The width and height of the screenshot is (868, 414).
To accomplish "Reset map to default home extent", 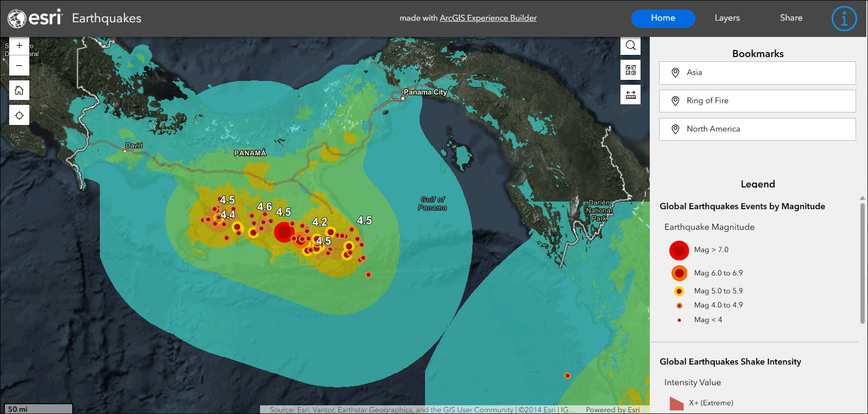I will pyautogui.click(x=19, y=90).
